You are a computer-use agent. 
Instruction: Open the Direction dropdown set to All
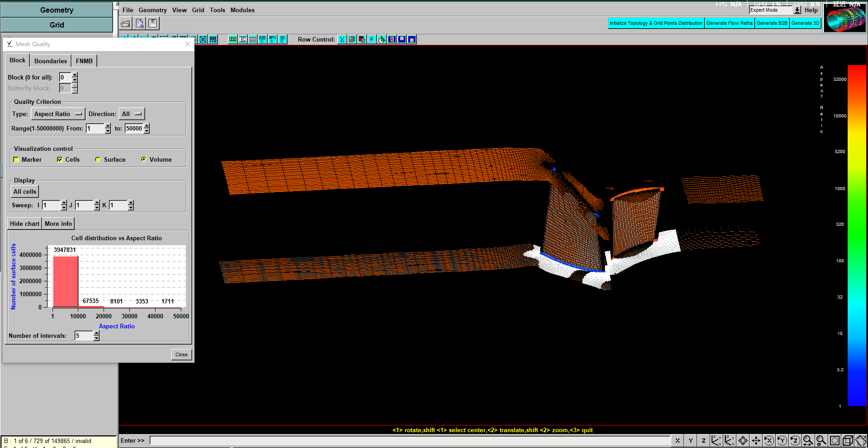(132, 114)
